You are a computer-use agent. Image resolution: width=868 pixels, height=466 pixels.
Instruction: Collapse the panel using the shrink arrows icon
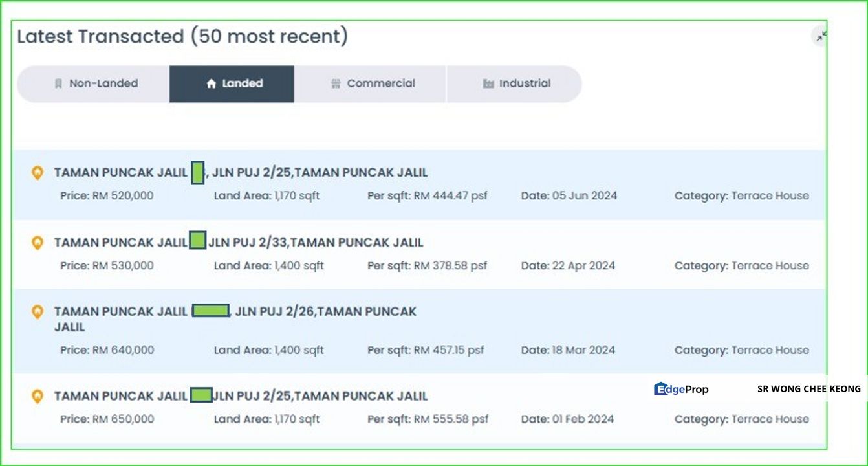821,36
